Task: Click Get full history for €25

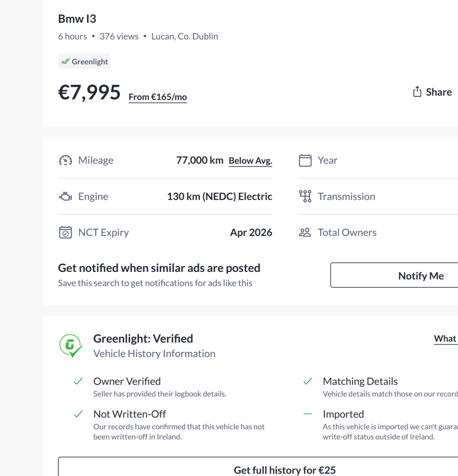Action: (x=285, y=469)
